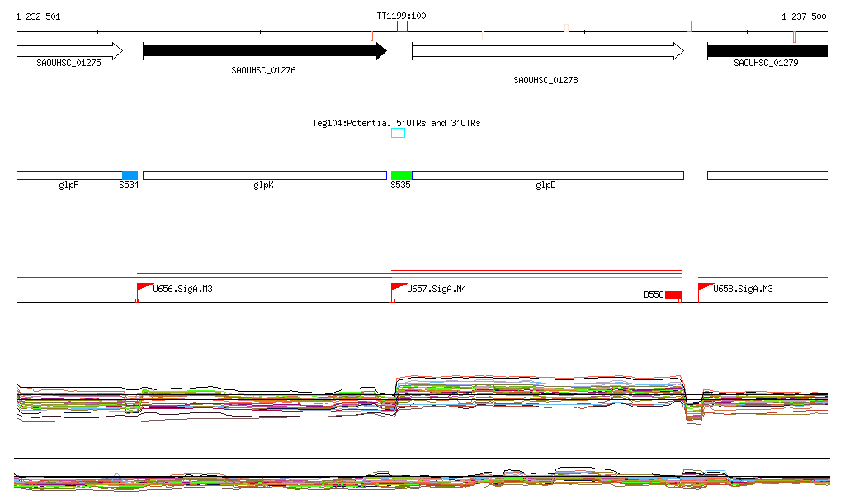Click the green S535 segment
The height and width of the screenshot is (504, 845).
[401, 175]
